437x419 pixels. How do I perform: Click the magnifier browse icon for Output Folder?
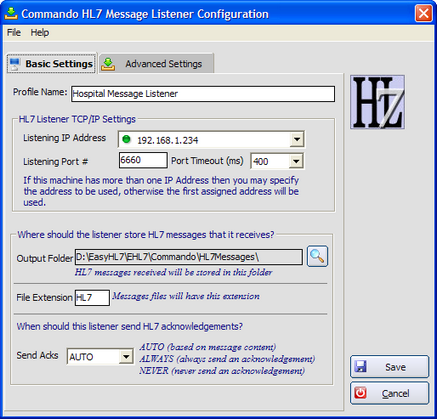tap(317, 256)
